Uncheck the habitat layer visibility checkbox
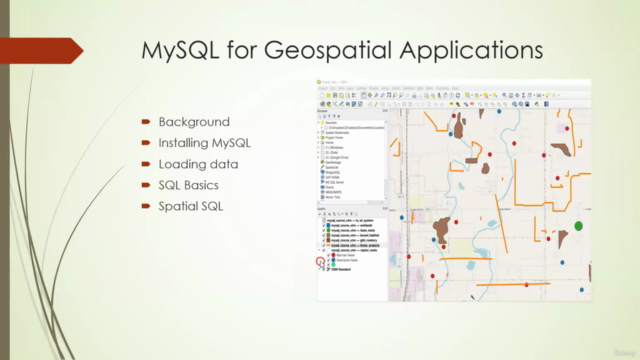 pyautogui.click(x=324, y=236)
